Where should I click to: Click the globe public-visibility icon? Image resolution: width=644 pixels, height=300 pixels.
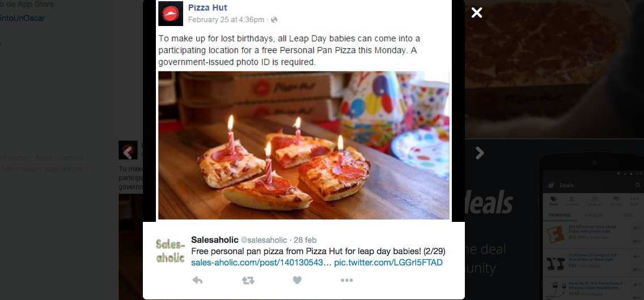(274, 20)
